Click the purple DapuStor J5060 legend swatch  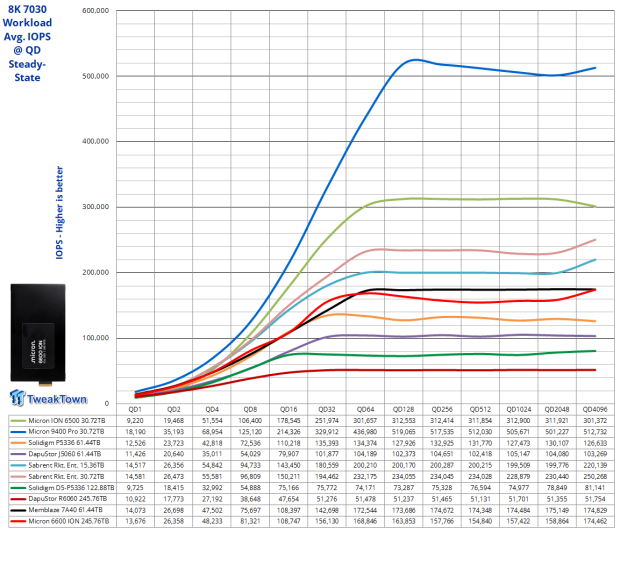pyautogui.click(x=18, y=454)
